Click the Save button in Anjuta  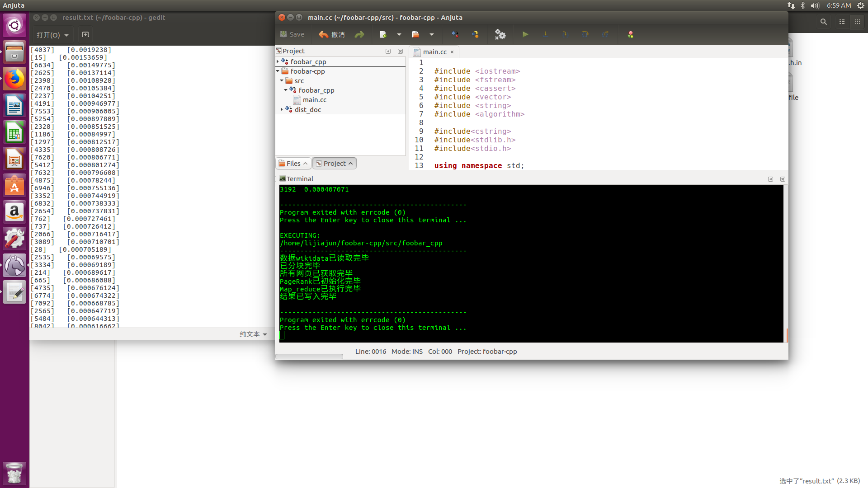pos(292,34)
